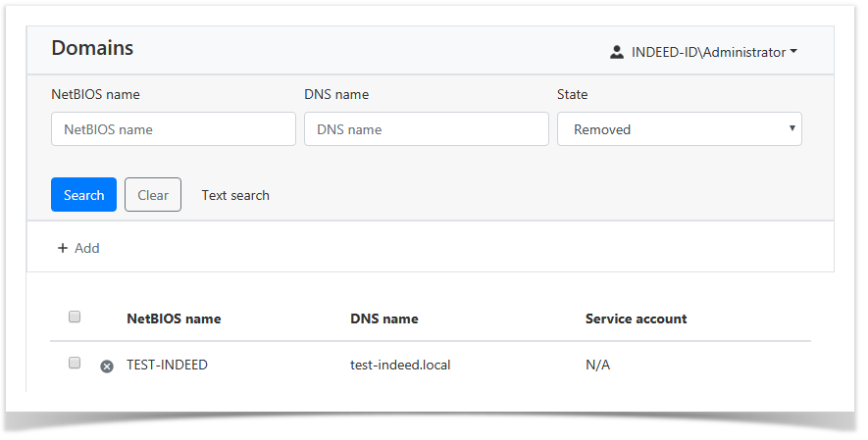Click into the DNS name filter field
The width and height of the screenshot is (868, 440).
click(426, 129)
